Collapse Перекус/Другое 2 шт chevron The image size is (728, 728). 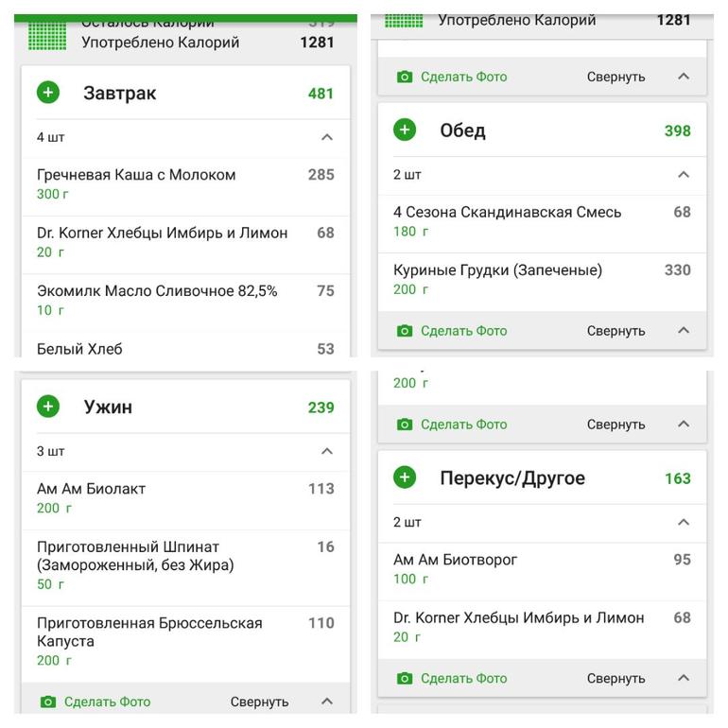click(684, 522)
